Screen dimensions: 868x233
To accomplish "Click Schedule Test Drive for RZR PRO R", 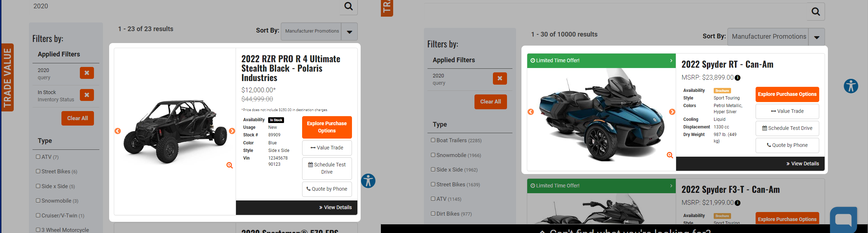I will click(327, 168).
